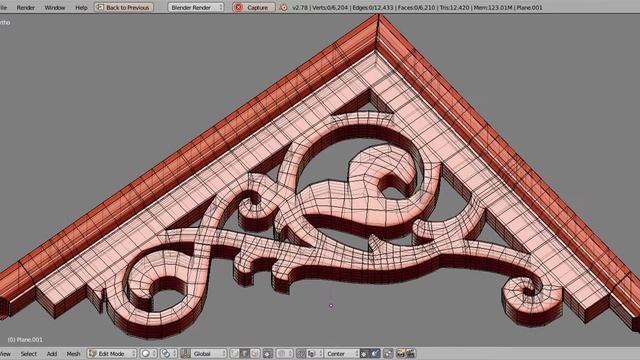Click the Faces:0/6,210 statistic text
Screen dimensions: 640x360
(416, 7)
